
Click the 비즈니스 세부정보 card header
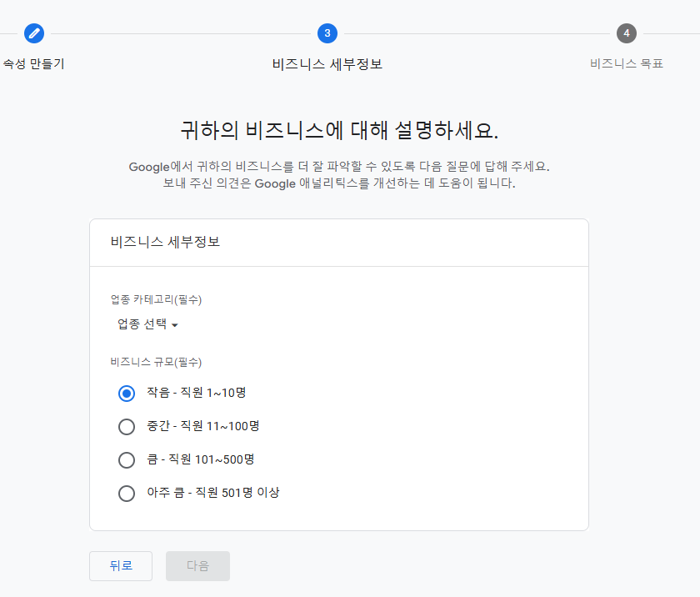[165, 242]
